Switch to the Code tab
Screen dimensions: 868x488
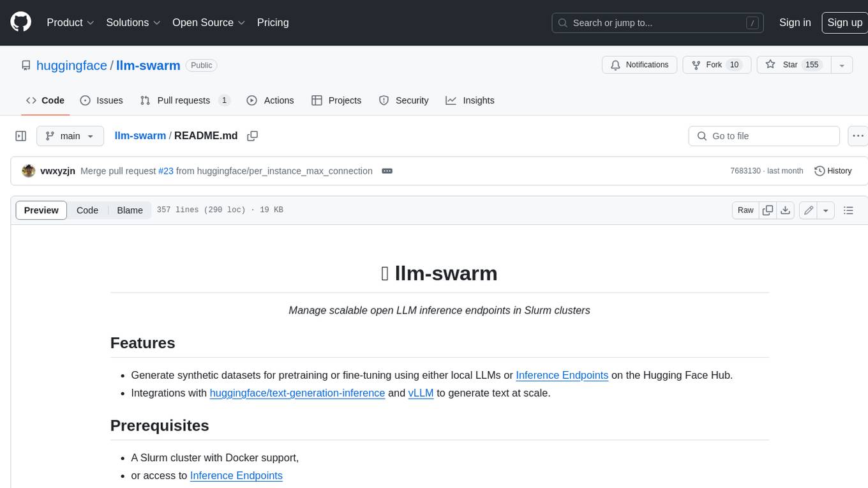(x=45, y=100)
